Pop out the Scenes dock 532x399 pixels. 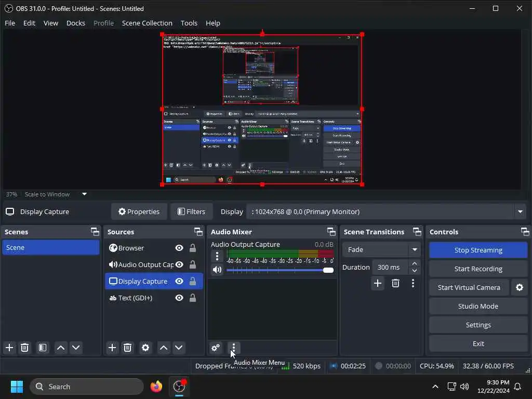coord(95,232)
